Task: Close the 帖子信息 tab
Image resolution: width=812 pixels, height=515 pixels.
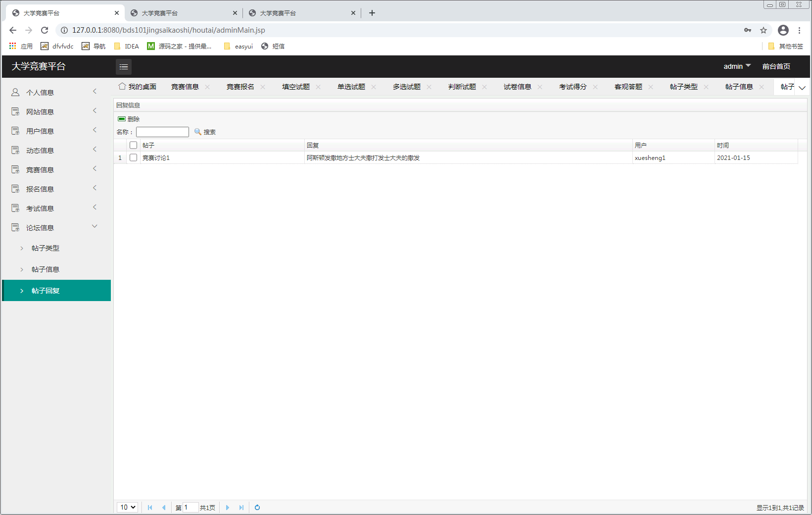Action: point(762,87)
